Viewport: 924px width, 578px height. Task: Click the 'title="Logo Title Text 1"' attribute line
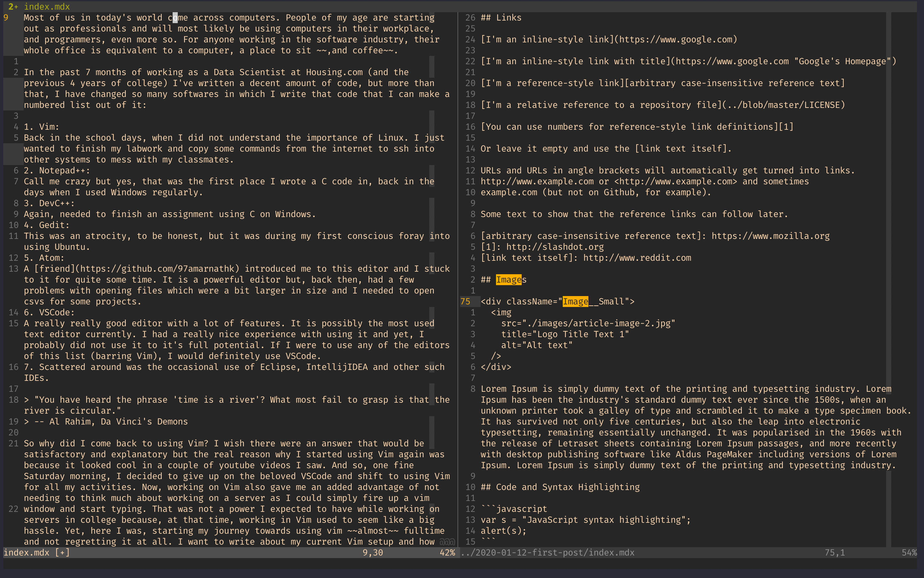click(565, 334)
